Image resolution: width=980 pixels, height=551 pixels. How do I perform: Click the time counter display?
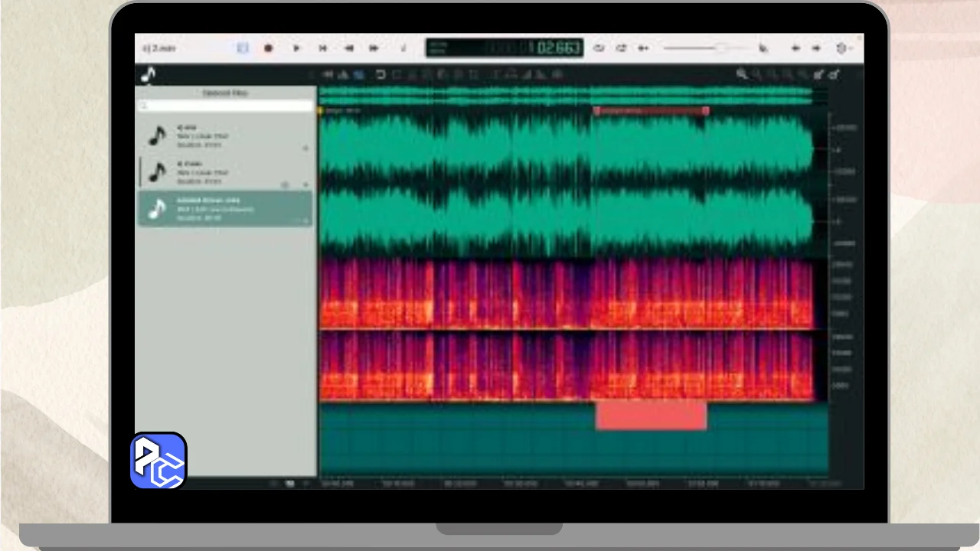pos(505,48)
